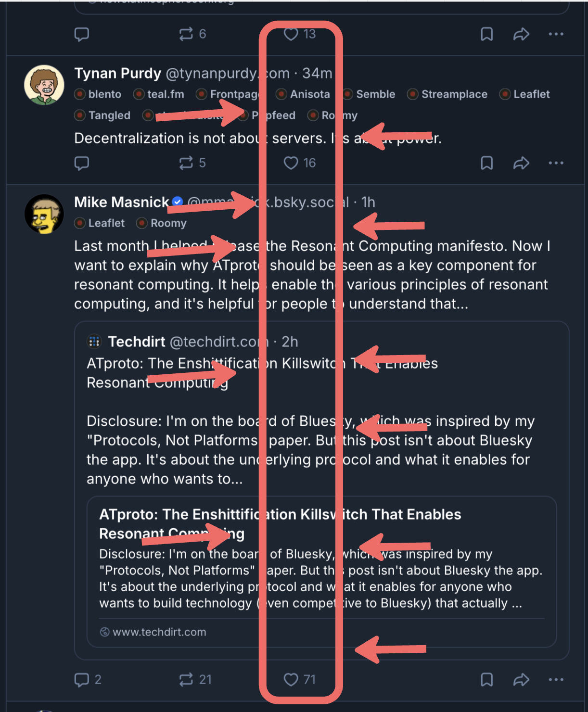Open more options on Mike Masnick's post

tap(556, 679)
